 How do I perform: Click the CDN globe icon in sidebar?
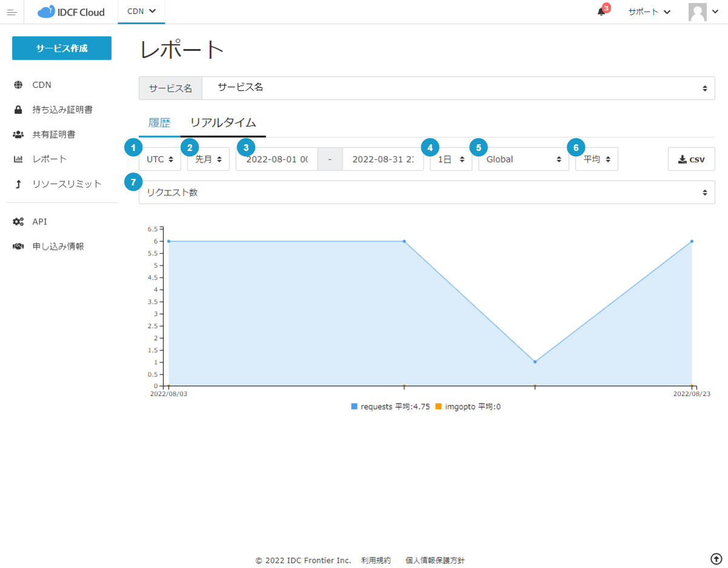(18, 85)
